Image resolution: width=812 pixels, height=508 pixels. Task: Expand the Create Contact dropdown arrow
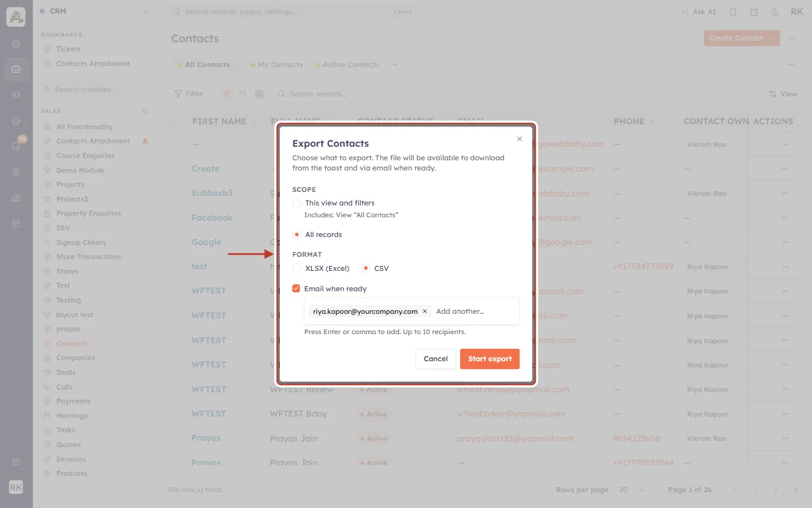(771, 38)
